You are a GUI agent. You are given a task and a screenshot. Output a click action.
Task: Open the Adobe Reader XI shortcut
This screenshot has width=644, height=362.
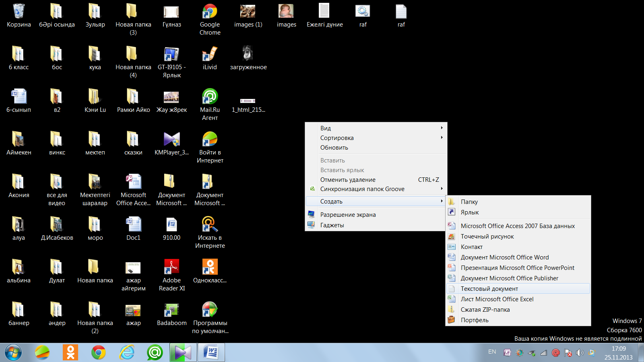pos(171,267)
